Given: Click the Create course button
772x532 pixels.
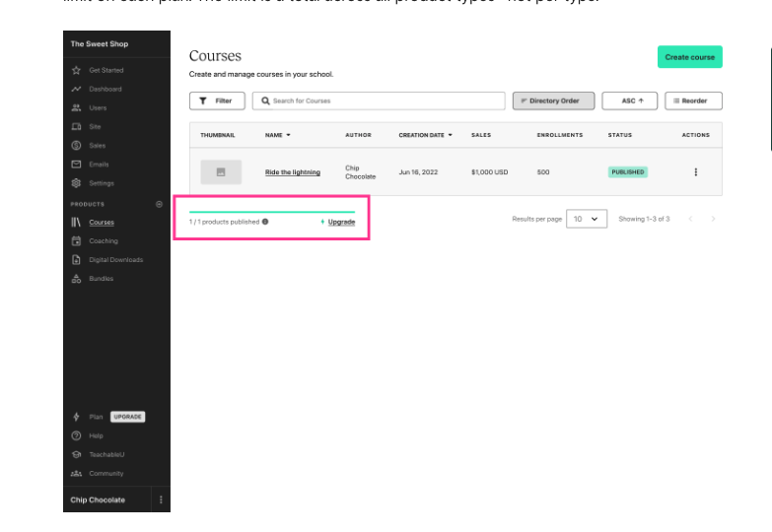Looking at the screenshot, I should tap(690, 57).
